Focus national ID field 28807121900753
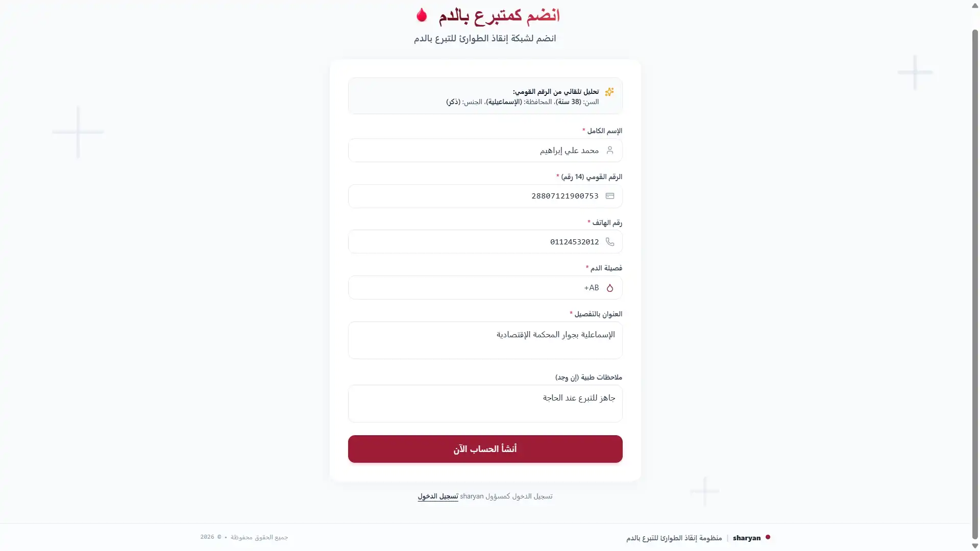 coord(485,196)
